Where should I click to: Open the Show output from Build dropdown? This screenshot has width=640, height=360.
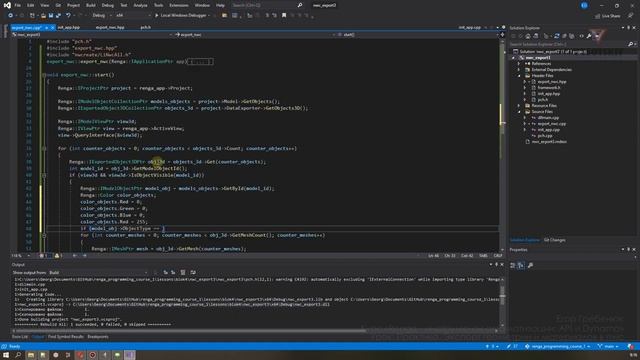pyautogui.click(x=98, y=272)
